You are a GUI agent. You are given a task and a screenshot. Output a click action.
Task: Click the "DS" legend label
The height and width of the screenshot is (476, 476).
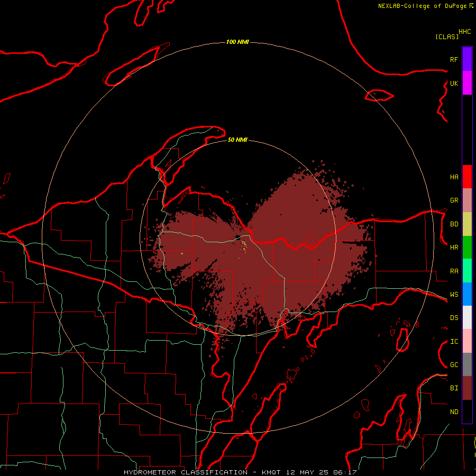click(454, 318)
